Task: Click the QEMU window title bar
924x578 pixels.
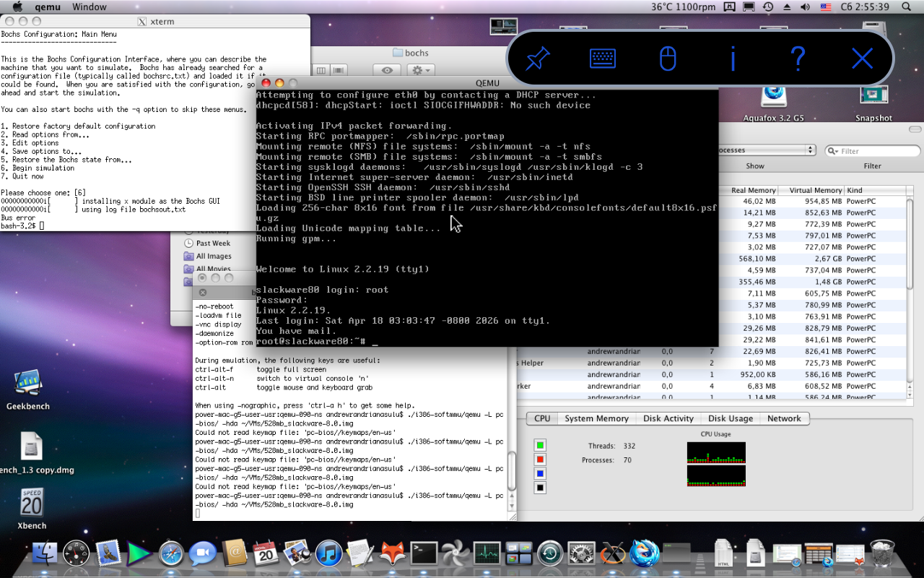Action: pos(487,83)
